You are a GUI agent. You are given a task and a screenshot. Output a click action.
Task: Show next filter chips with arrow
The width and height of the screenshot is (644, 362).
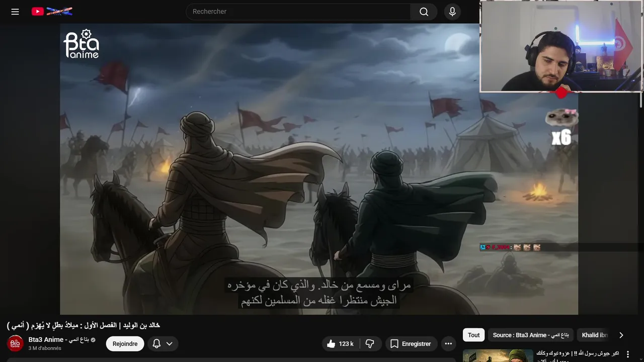(x=621, y=335)
